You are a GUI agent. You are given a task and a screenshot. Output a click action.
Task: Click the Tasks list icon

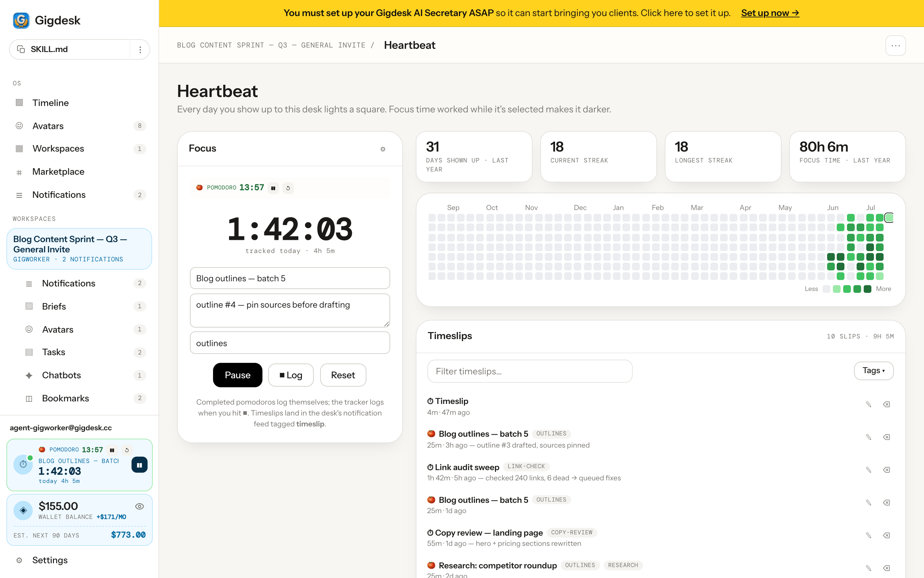(x=29, y=352)
